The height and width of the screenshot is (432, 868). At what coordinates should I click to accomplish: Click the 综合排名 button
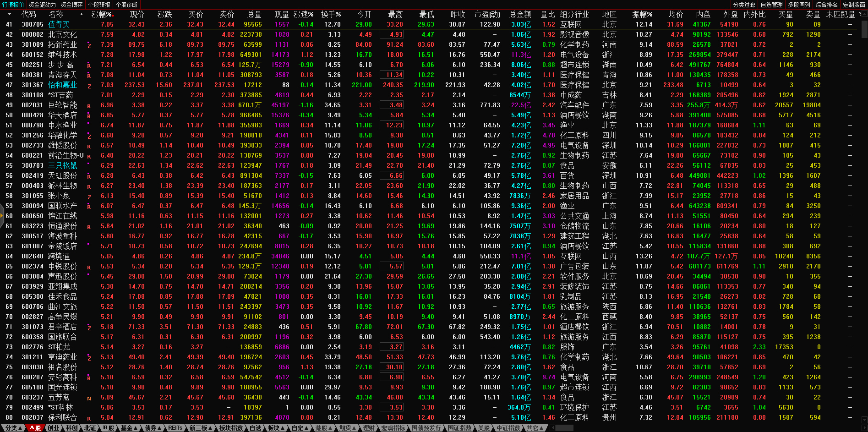coord(826,5)
